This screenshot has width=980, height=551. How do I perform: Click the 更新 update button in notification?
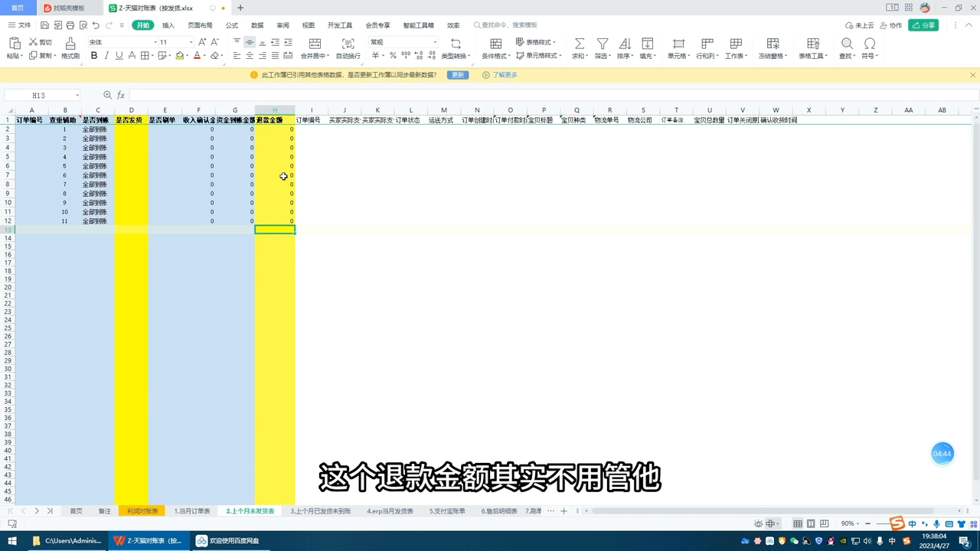[x=458, y=75]
